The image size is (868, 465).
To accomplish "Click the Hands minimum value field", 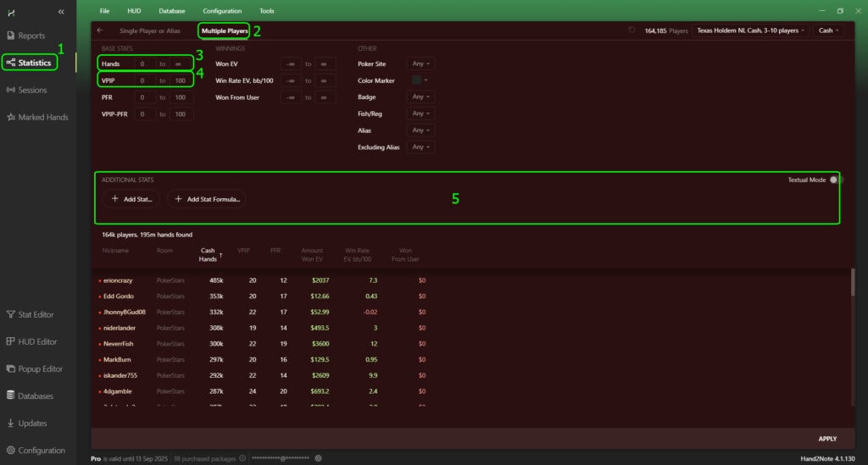I will (x=143, y=64).
